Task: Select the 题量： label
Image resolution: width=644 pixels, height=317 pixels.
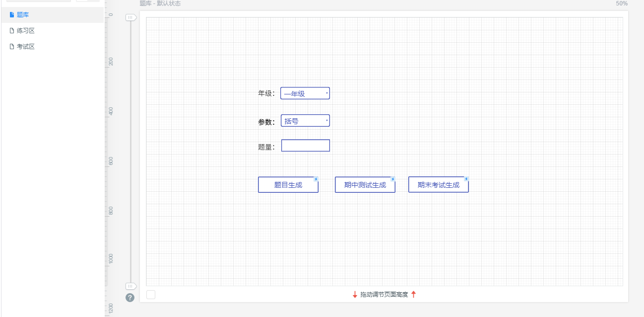Action: (x=267, y=147)
